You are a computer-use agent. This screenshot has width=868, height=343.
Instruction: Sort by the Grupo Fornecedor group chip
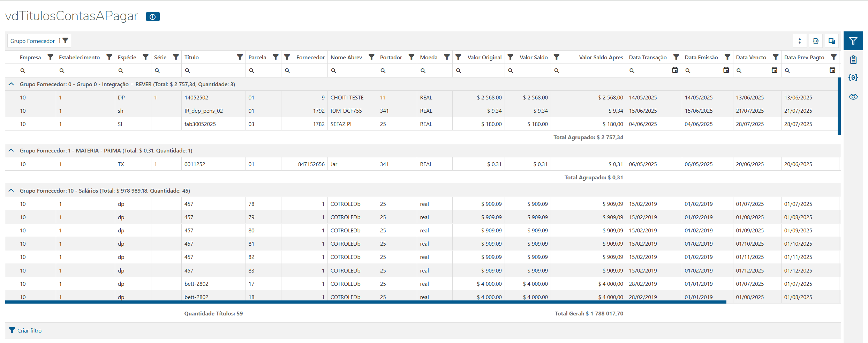[x=33, y=41]
